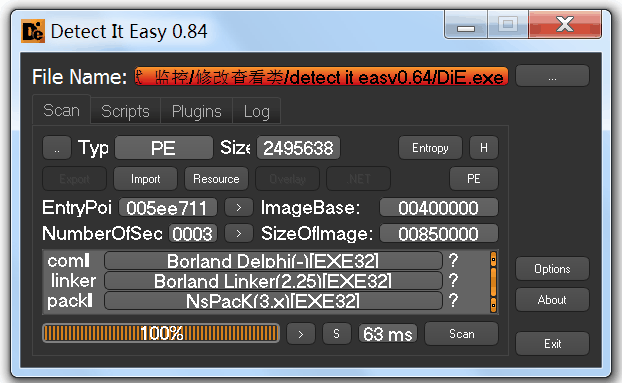The height and width of the screenshot is (383, 622).
Task: Switch to the Scan tab
Action: pyautogui.click(x=61, y=110)
